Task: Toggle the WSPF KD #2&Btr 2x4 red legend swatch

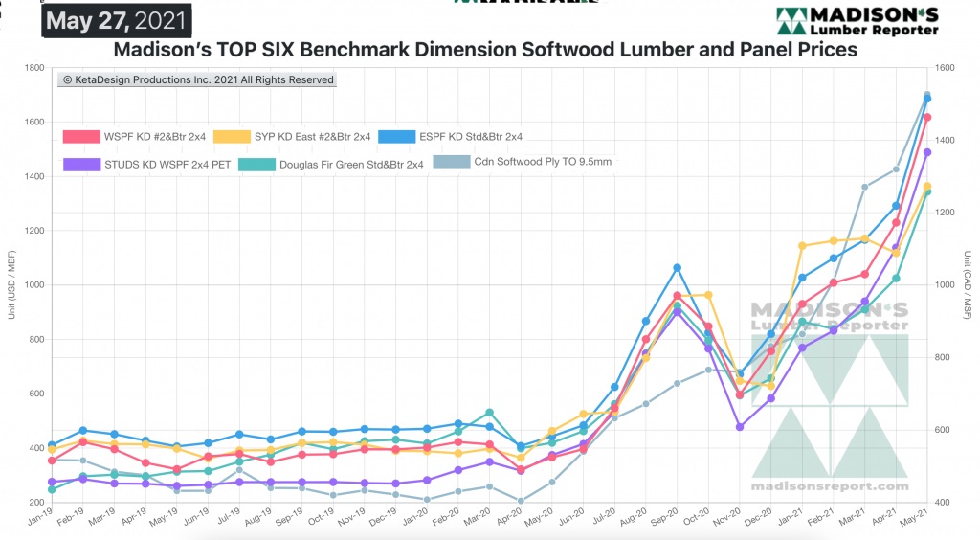Action: click(x=81, y=137)
